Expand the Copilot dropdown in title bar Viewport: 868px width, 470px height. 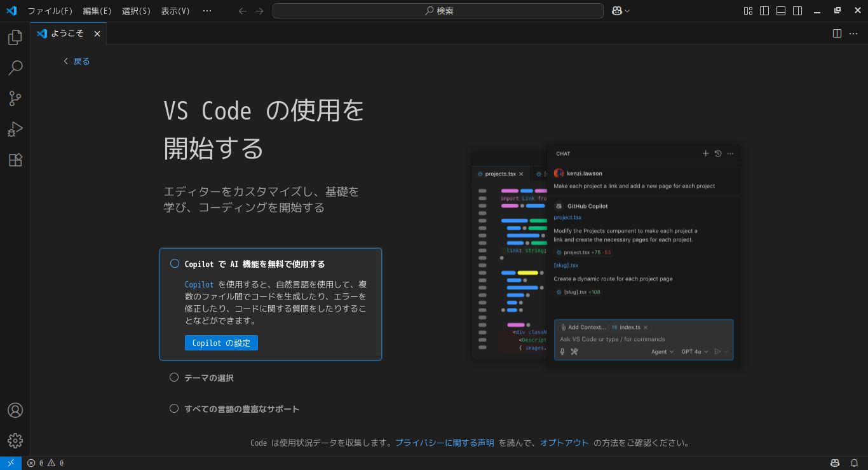coord(627,11)
